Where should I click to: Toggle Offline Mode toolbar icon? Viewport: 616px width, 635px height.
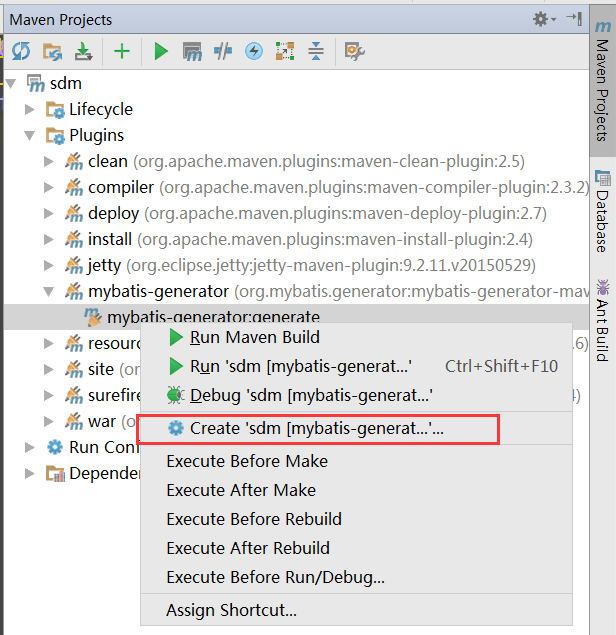223,51
